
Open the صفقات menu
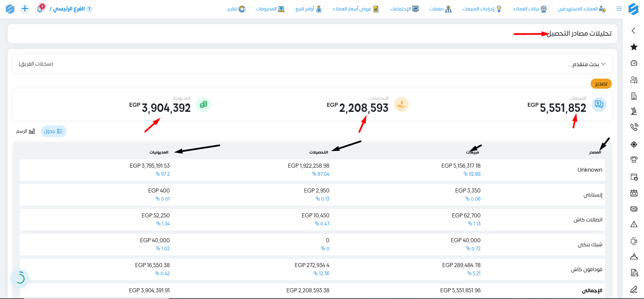(x=440, y=9)
